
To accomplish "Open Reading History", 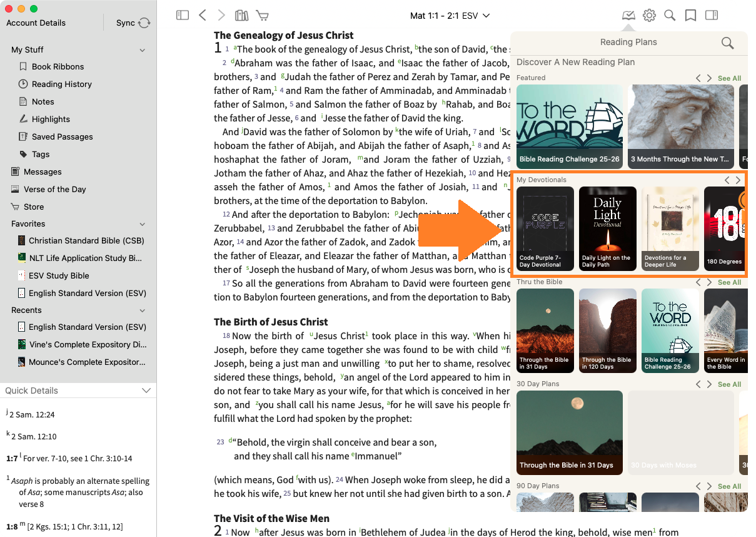I will pyautogui.click(x=61, y=84).
